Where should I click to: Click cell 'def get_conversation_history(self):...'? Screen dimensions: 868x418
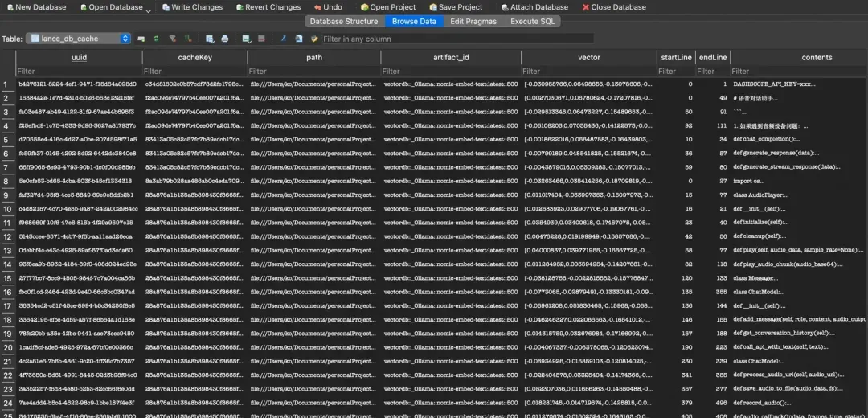tap(800, 334)
